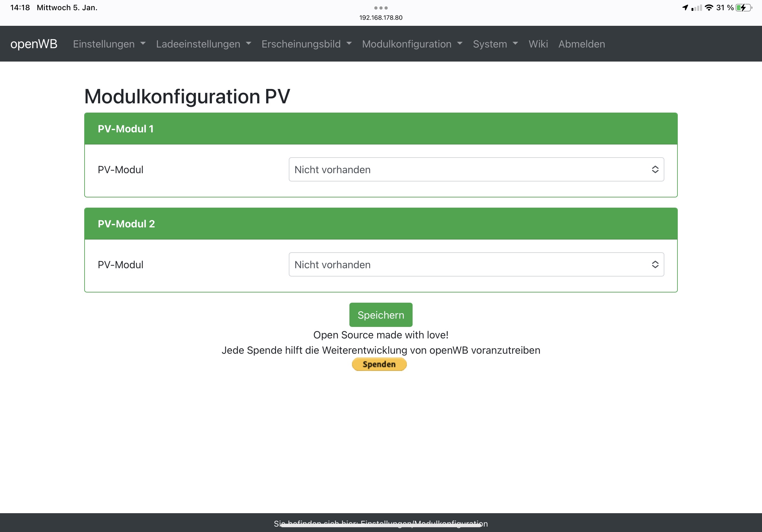The width and height of the screenshot is (762, 532).
Task: Click the openWB brand logo
Action: (34, 44)
